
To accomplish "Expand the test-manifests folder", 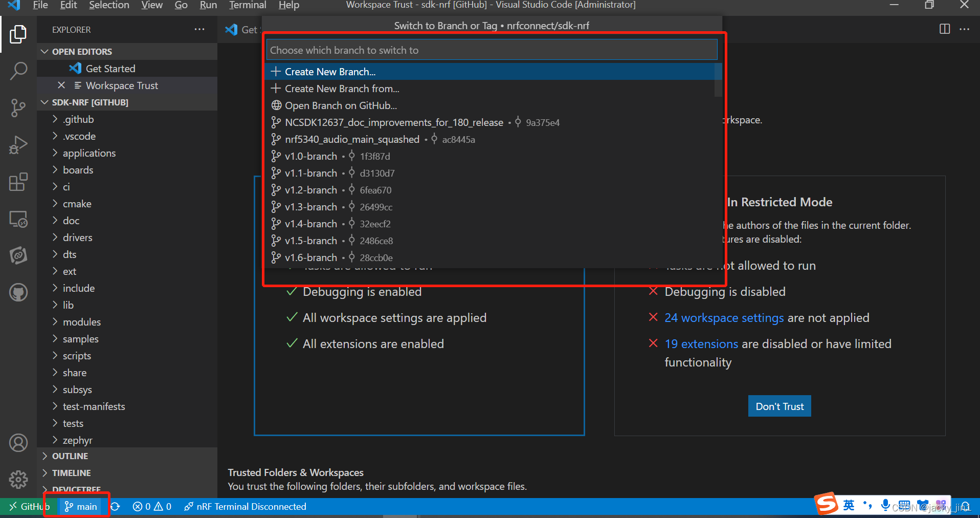I will tap(127, 406).
